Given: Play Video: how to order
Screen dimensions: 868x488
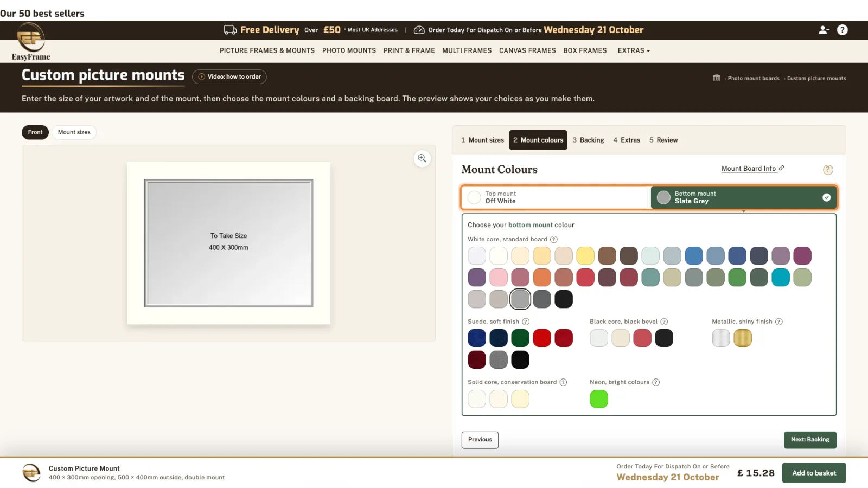Looking at the screenshot, I should click(x=229, y=77).
